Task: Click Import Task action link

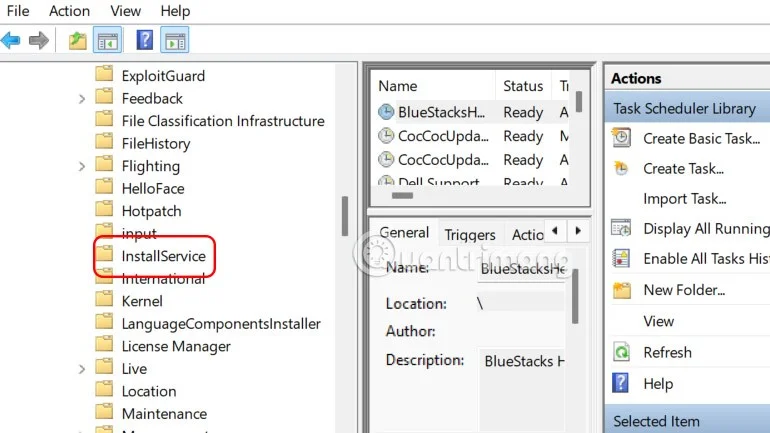Action: coord(684,198)
